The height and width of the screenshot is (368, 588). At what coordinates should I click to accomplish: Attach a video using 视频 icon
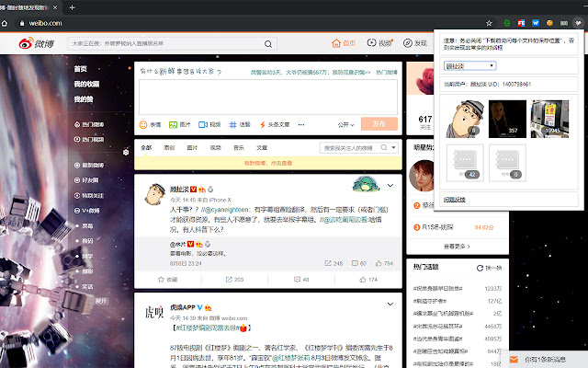tap(210, 124)
